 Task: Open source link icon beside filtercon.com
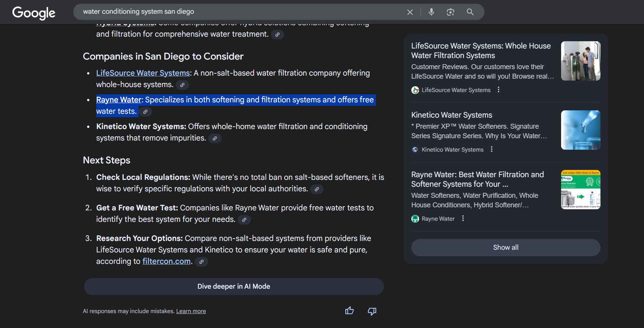[x=201, y=262]
